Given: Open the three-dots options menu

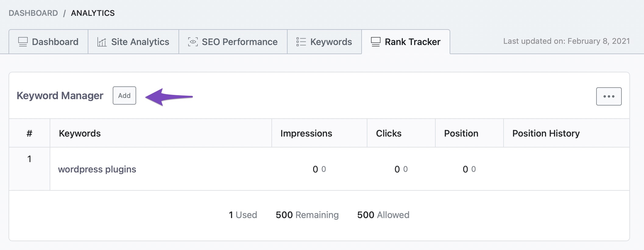Looking at the screenshot, I should click(609, 96).
